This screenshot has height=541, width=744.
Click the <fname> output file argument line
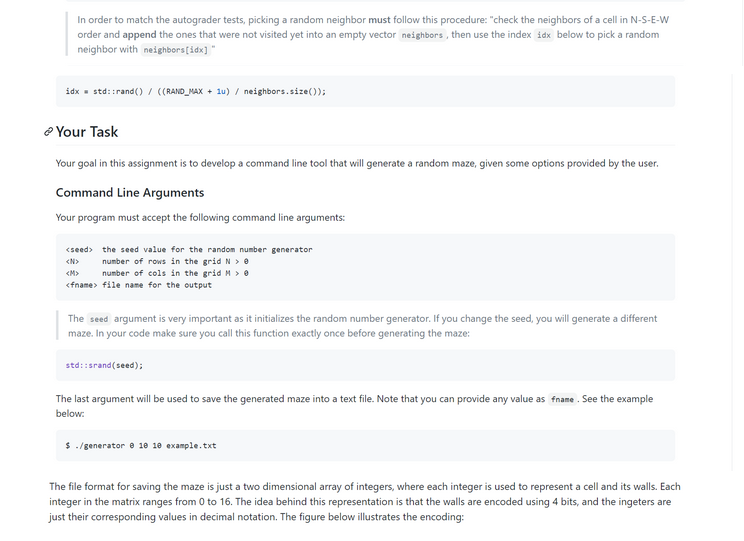[139, 285]
